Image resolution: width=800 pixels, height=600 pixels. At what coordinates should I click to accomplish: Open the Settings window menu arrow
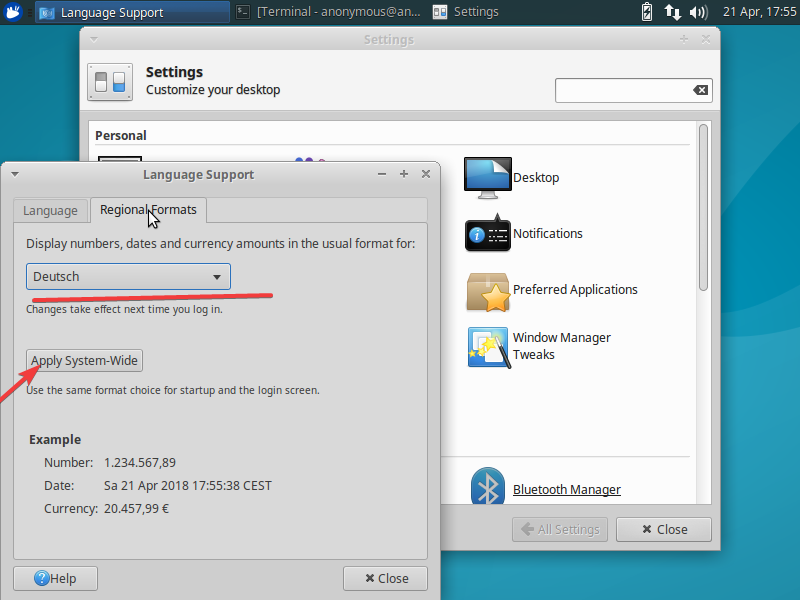pos(94,40)
